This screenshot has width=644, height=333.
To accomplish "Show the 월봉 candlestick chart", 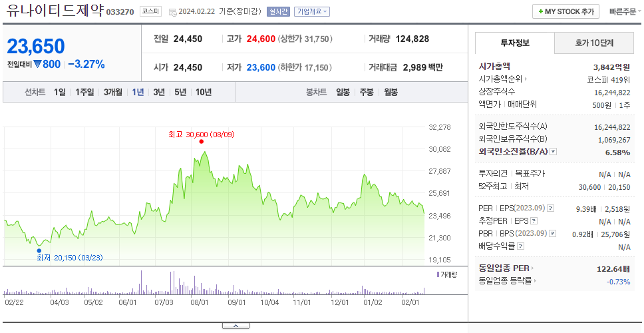I will point(391,92).
